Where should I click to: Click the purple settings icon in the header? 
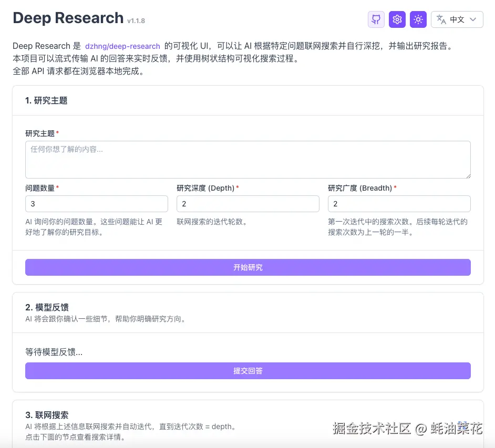point(397,19)
